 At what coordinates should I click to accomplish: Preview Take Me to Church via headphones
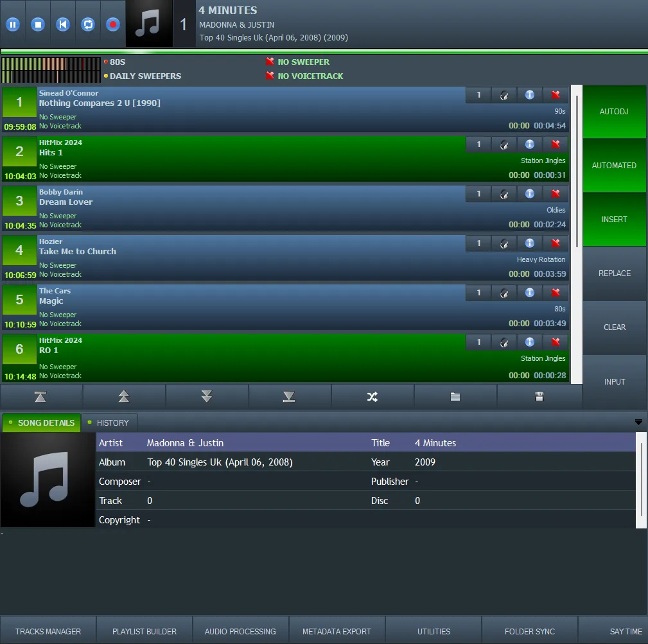(x=504, y=244)
